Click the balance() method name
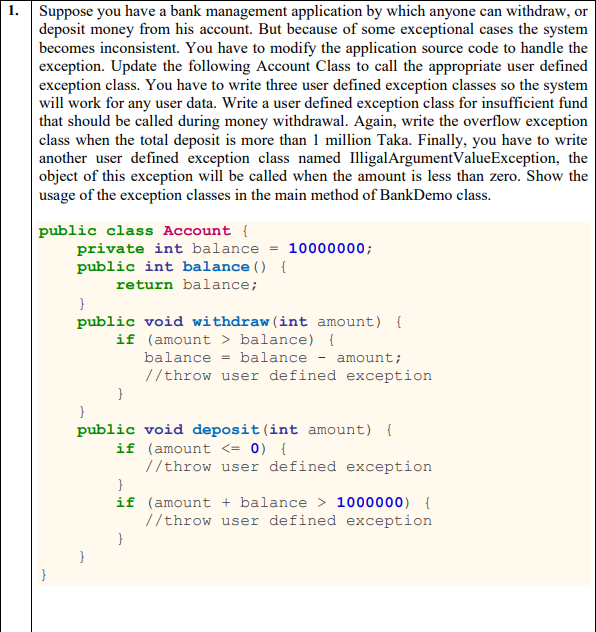Screen dimensions: 596x632 click(216, 266)
